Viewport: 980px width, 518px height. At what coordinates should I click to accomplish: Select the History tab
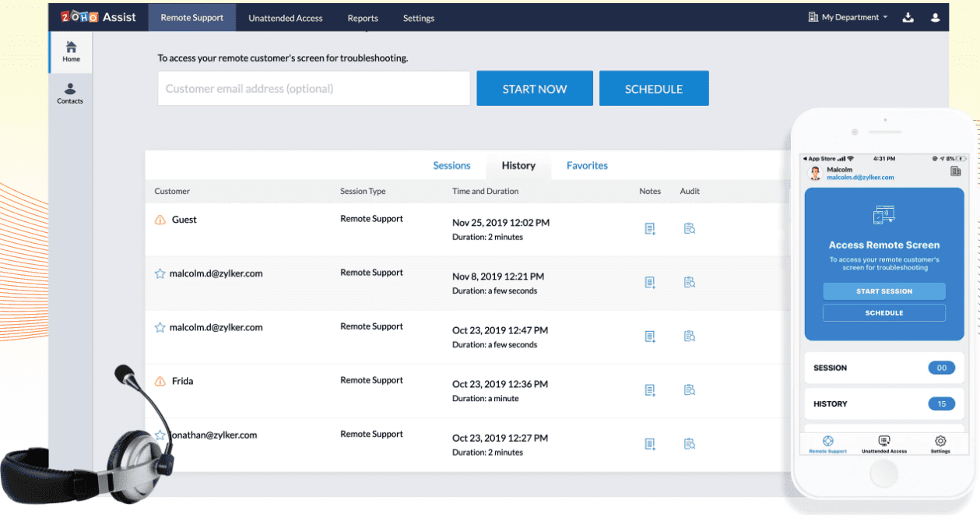[x=518, y=165]
